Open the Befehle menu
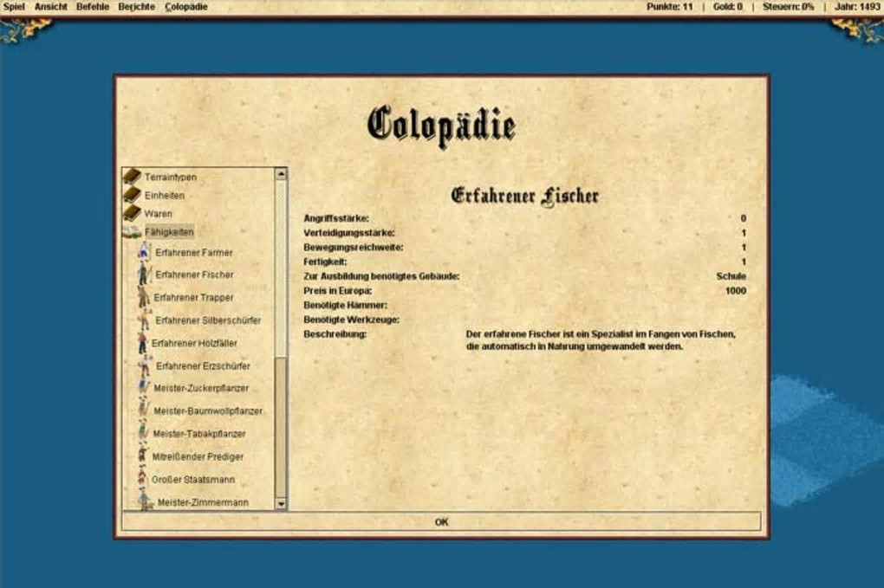 click(93, 7)
